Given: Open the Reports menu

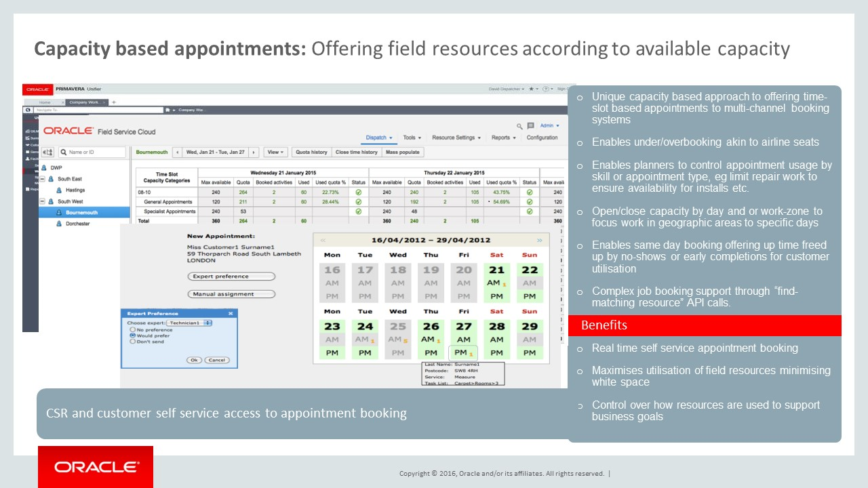Looking at the screenshot, I should pos(503,138).
